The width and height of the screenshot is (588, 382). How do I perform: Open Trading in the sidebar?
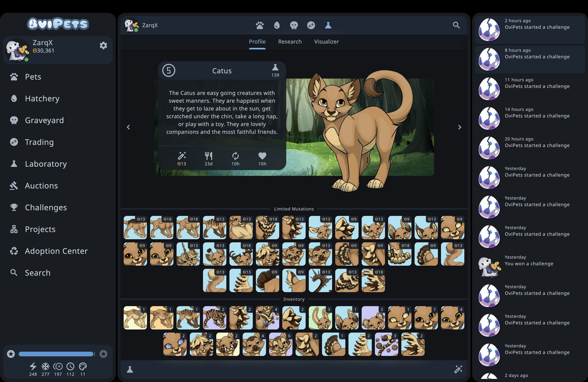click(58, 142)
